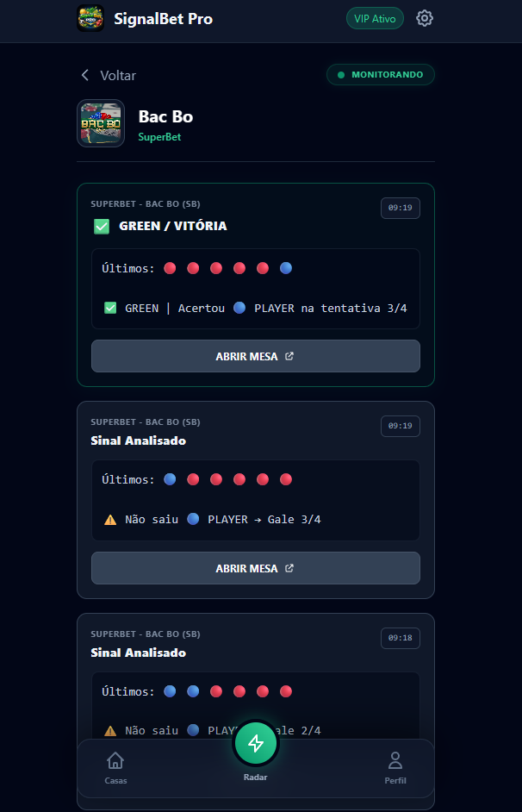Tap the green Radar lightning bolt icon

pyautogui.click(x=255, y=742)
